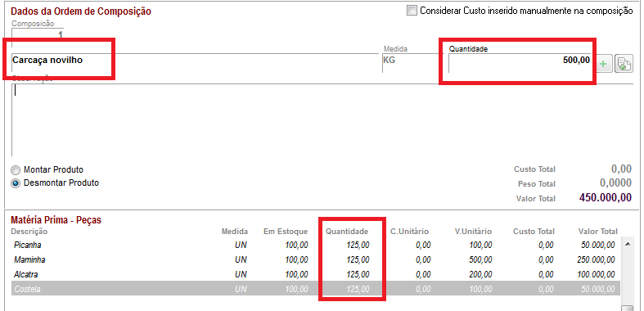Select the Montar Produto radio option
Viewport: 644px width, 311px height.
click(16, 170)
